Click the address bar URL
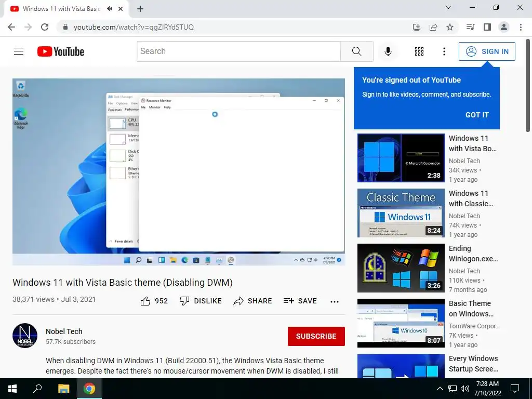532x399 pixels. [x=134, y=27]
